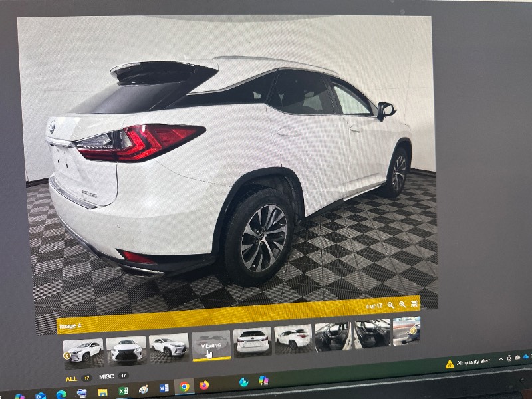Click the zoom out magnifier icon
Screen dimensions: 532x399
click(x=390, y=305)
